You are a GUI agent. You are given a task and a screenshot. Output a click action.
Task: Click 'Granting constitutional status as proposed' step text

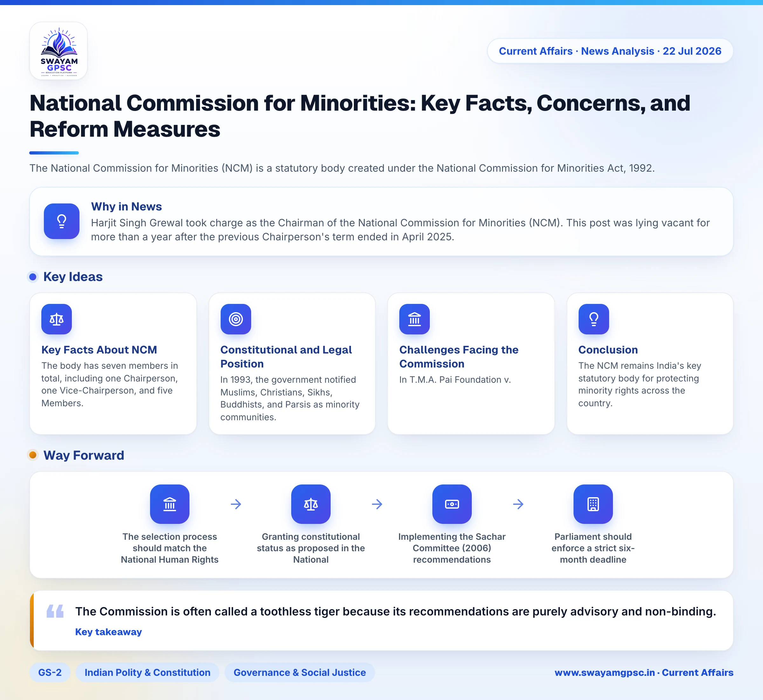311,548
